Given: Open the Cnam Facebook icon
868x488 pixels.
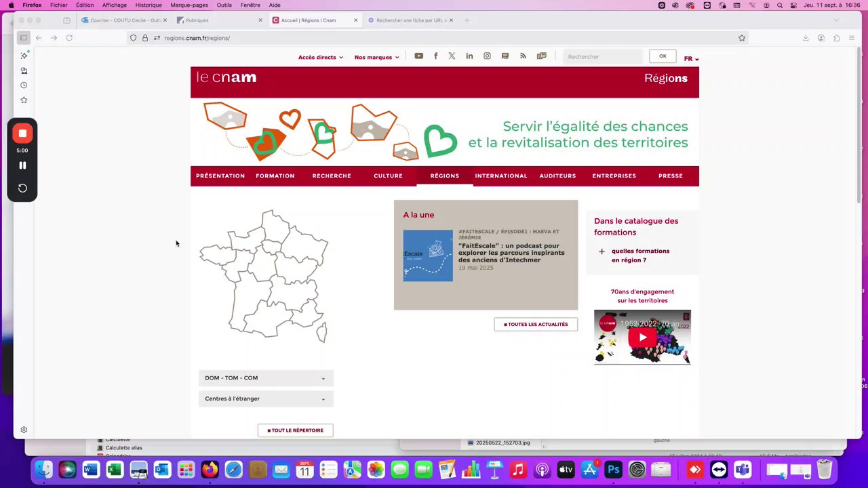Looking at the screenshot, I should point(435,56).
